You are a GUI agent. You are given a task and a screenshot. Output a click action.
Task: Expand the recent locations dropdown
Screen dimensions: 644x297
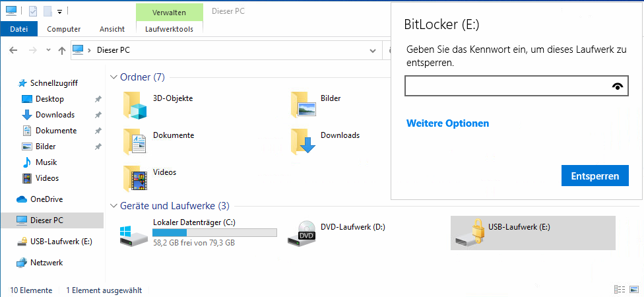tap(48, 50)
